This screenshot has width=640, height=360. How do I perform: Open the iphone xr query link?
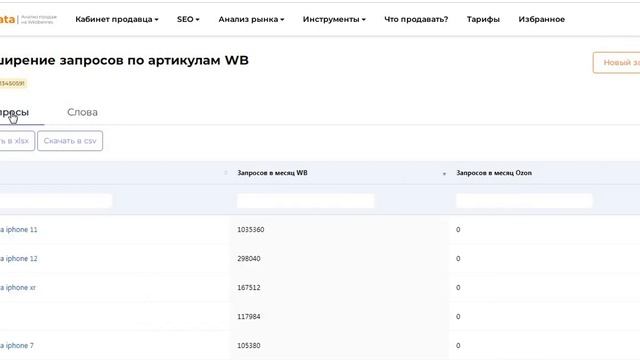coord(18,287)
